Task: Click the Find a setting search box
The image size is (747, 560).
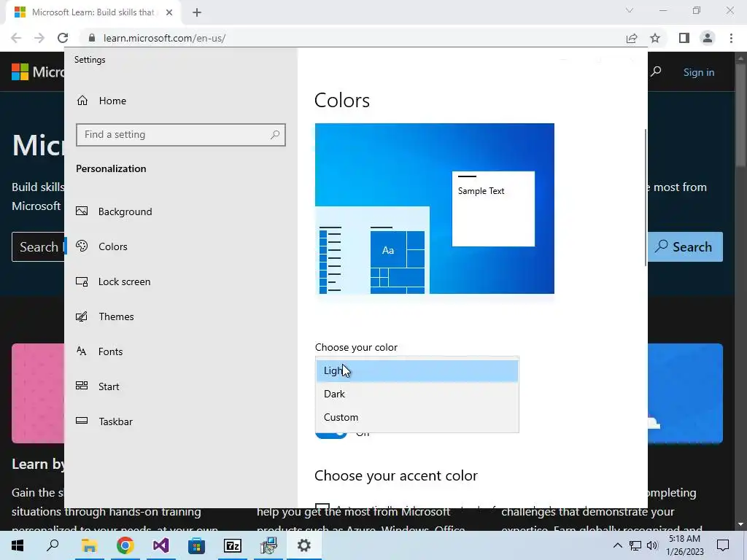Action: coord(181,135)
